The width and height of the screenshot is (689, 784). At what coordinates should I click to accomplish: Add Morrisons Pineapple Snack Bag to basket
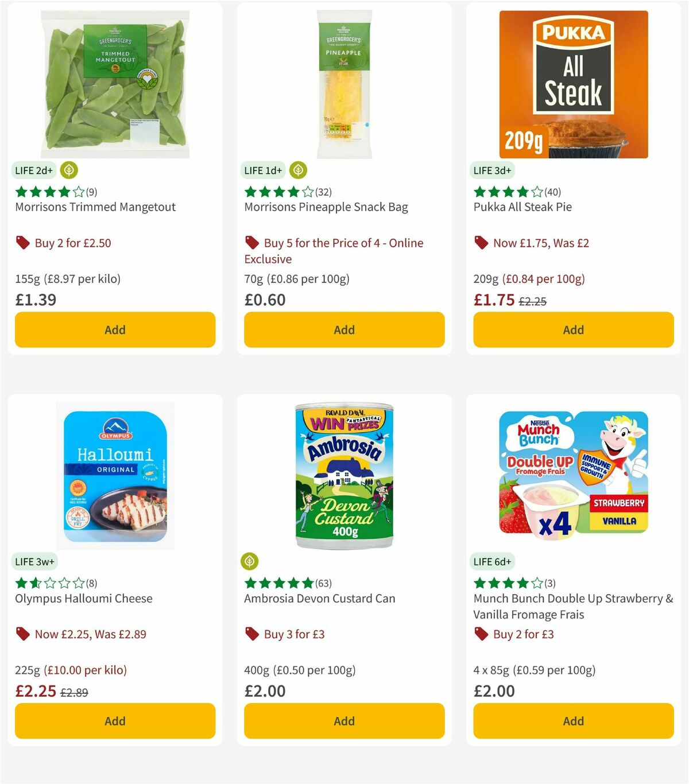pos(343,329)
